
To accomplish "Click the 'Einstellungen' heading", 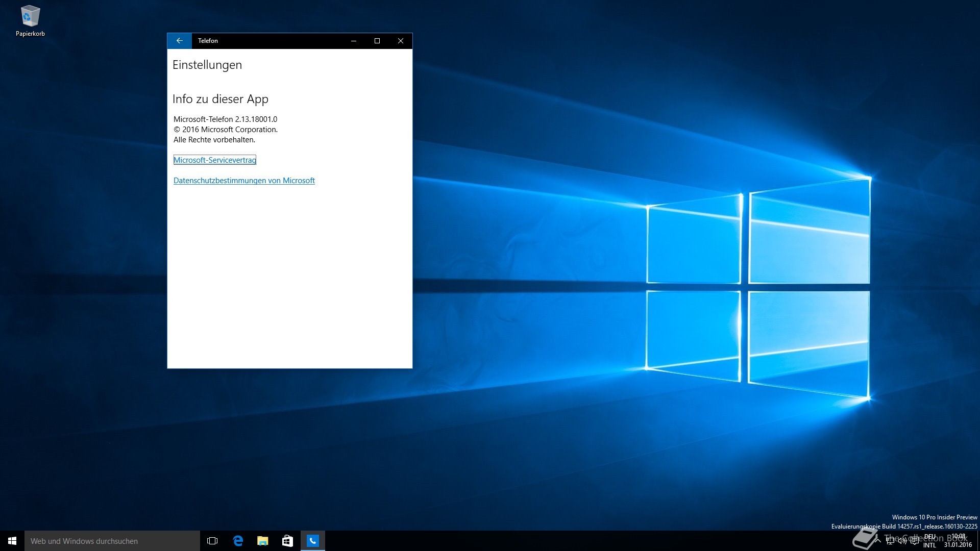I will pyautogui.click(x=207, y=65).
